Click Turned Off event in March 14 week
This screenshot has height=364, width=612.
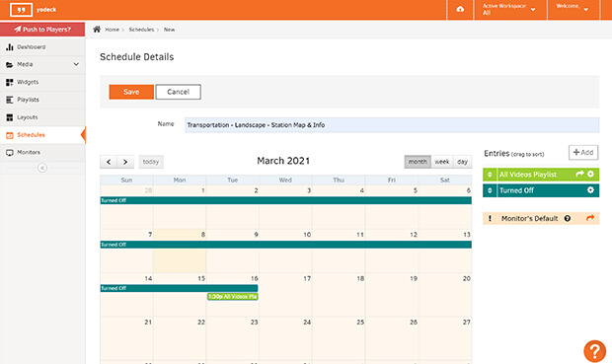tap(179, 288)
